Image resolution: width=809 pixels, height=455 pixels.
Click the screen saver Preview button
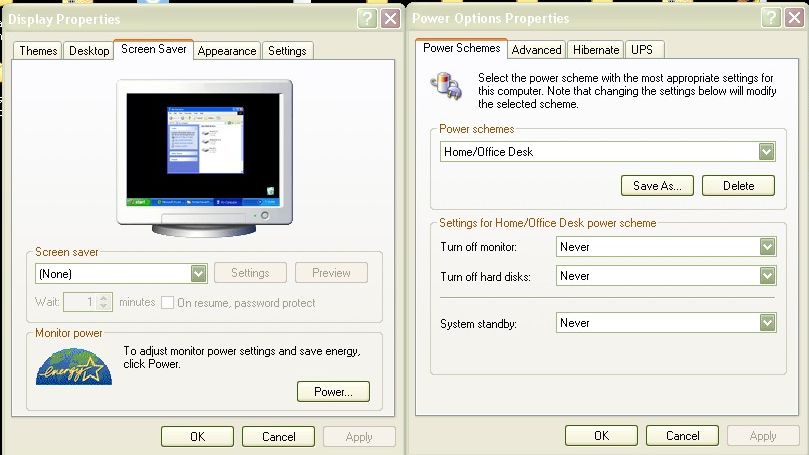pyautogui.click(x=331, y=272)
